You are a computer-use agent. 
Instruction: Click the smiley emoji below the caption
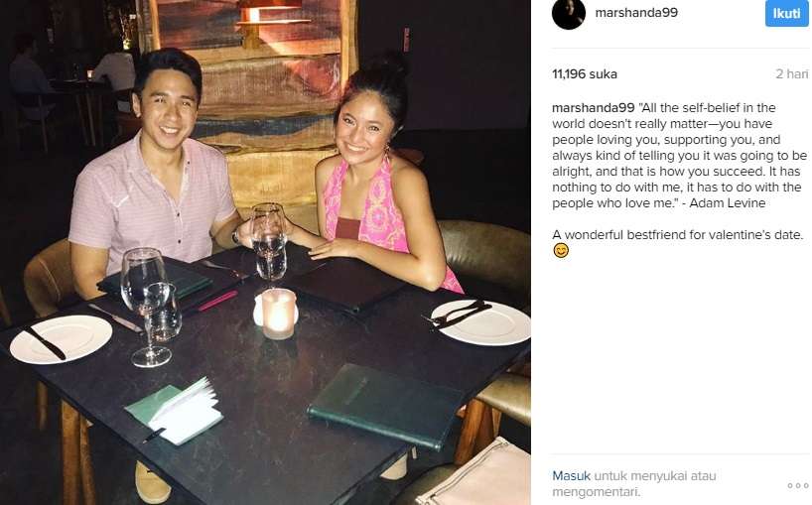[x=561, y=251]
